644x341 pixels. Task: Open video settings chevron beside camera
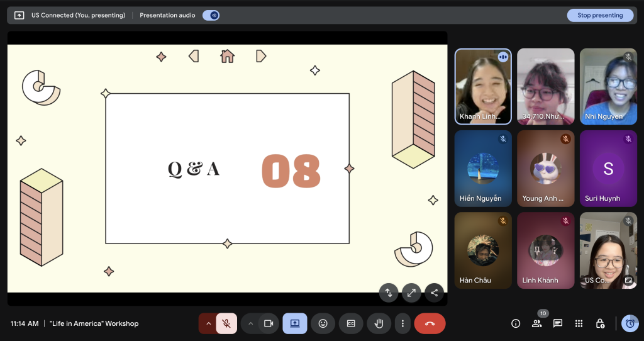coord(250,323)
